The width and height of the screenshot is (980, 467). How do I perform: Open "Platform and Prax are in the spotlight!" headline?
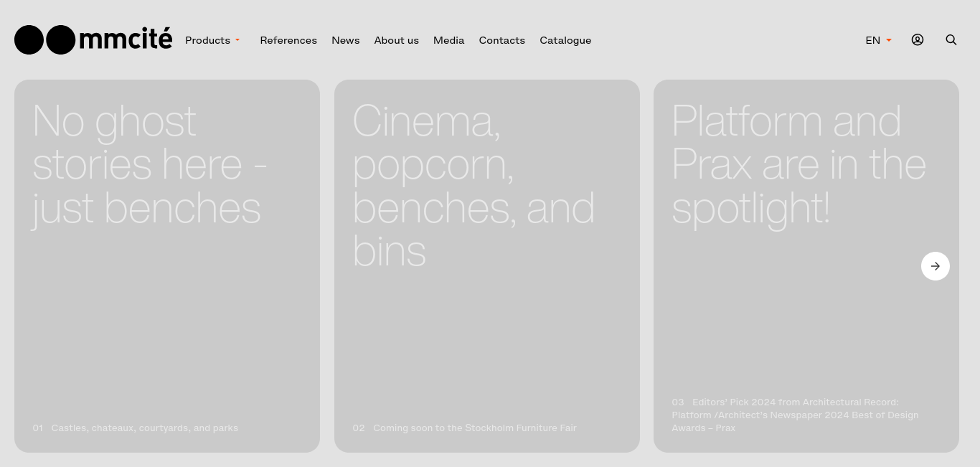[798, 166]
